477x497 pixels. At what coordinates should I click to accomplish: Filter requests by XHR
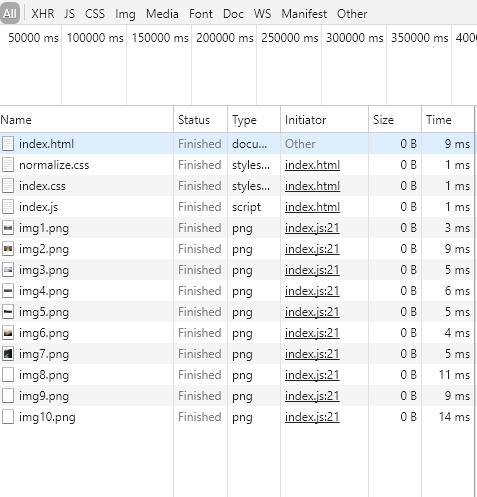pyautogui.click(x=43, y=14)
